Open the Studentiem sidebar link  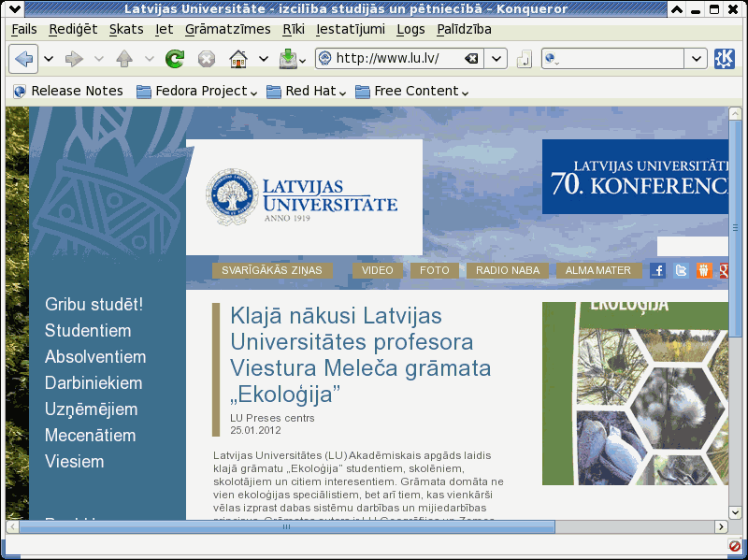[88, 331]
